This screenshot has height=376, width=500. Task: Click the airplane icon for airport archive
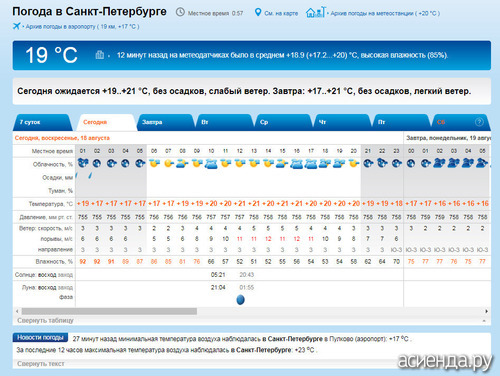(16, 26)
